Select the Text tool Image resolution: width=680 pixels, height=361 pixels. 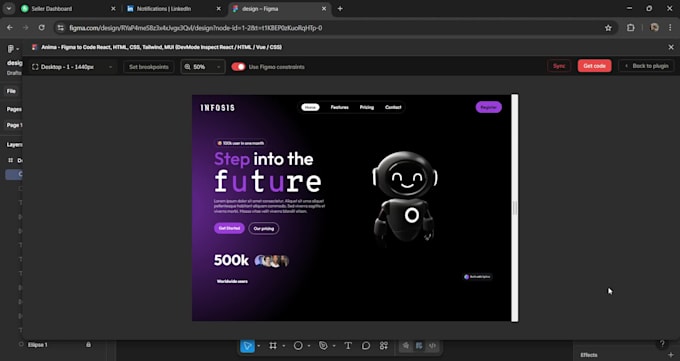pyautogui.click(x=348, y=346)
